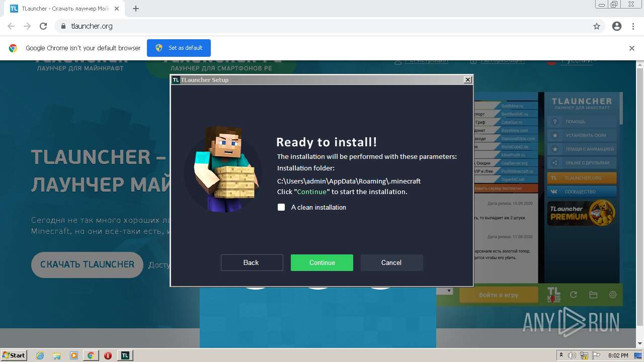Viewport: 644px width, 362px height.
Task: Cancel the TLauncher installation
Action: click(x=391, y=262)
